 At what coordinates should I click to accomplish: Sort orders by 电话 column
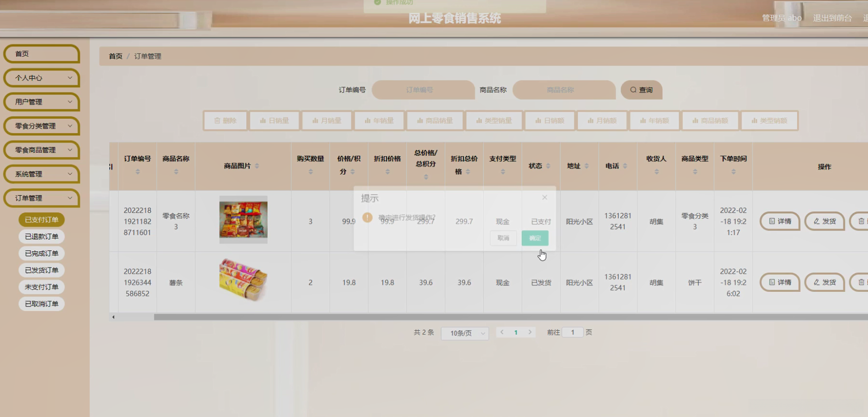tap(625, 166)
